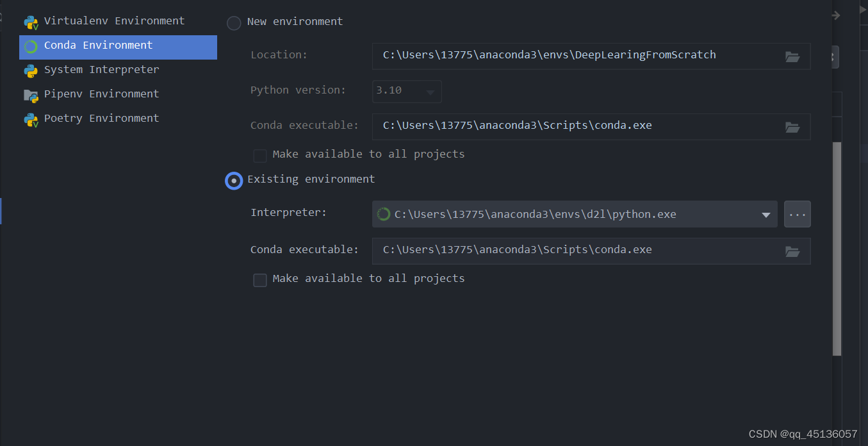Click the Pipenv Environment folder icon
Image resolution: width=868 pixels, height=446 pixels.
31,95
